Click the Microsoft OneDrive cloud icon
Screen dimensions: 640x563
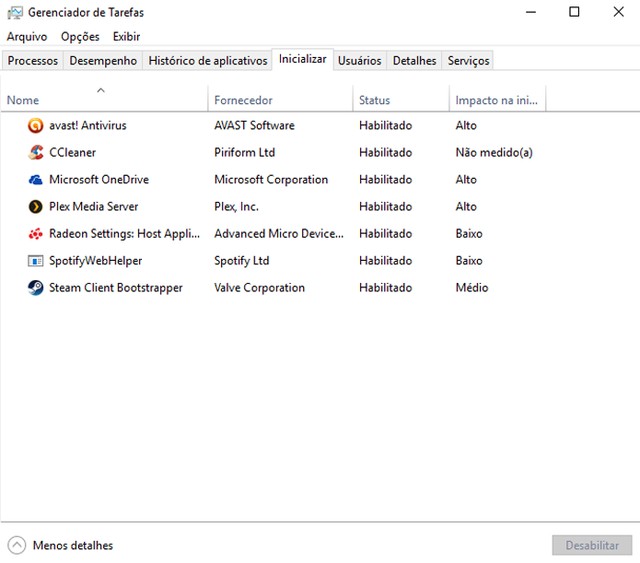click(36, 180)
